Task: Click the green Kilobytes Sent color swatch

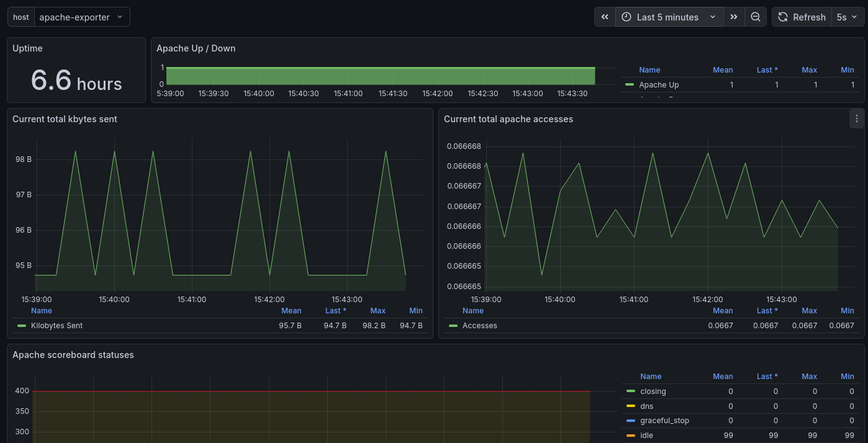Action: [22, 326]
